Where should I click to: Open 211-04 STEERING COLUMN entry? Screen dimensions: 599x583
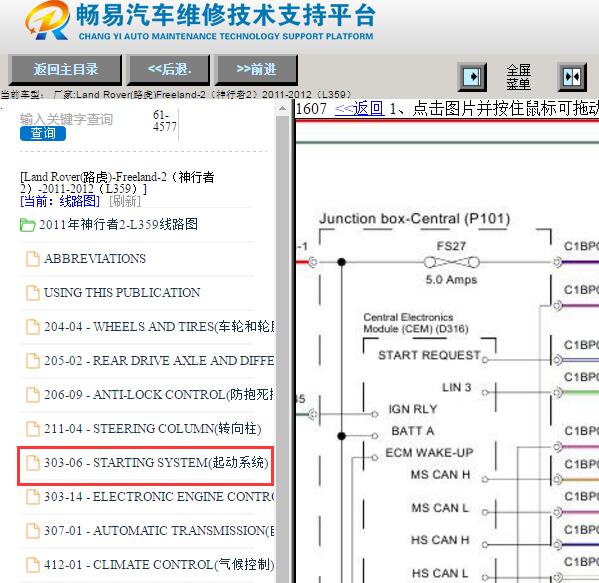[x=152, y=429]
